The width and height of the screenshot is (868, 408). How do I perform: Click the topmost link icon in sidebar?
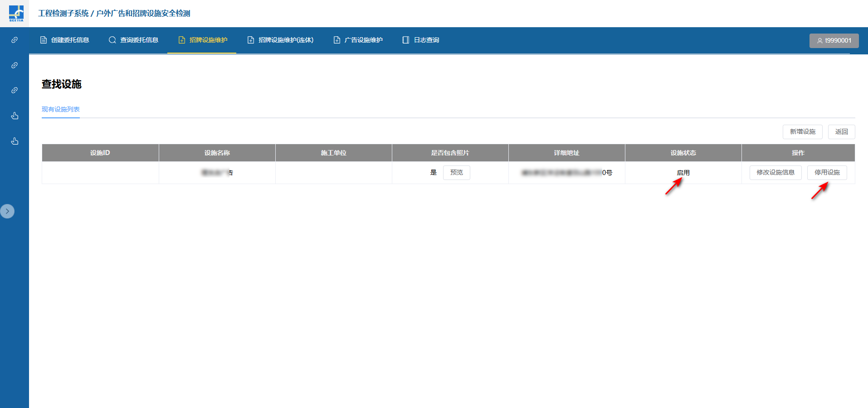click(x=15, y=40)
